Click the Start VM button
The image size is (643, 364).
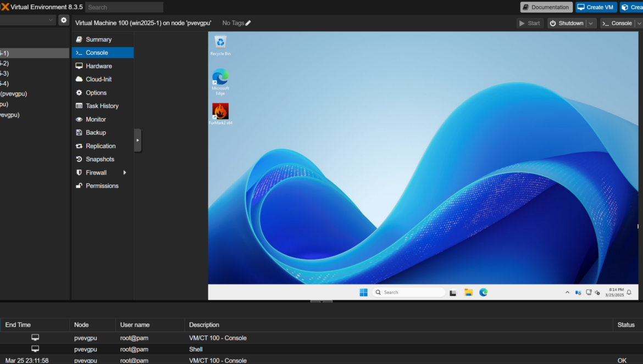click(x=530, y=24)
